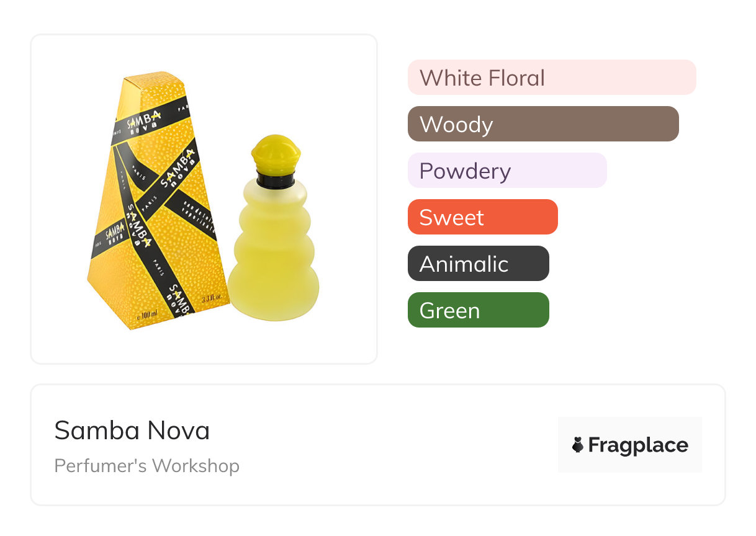Pick the orange Sweet accord bar
This screenshot has height=536, width=756.
pyautogui.click(x=482, y=217)
